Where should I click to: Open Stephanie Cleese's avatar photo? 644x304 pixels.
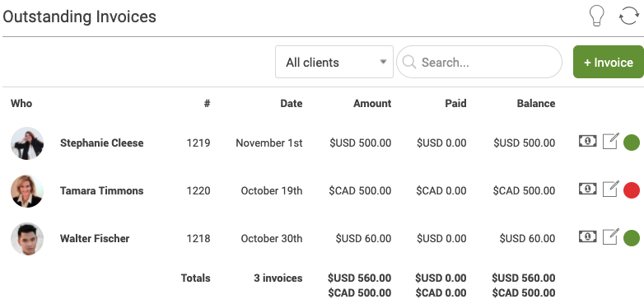tap(27, 143)
